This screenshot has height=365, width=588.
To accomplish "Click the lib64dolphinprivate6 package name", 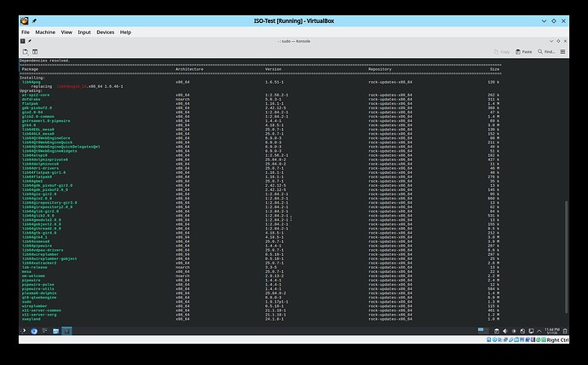I will 45,159.
